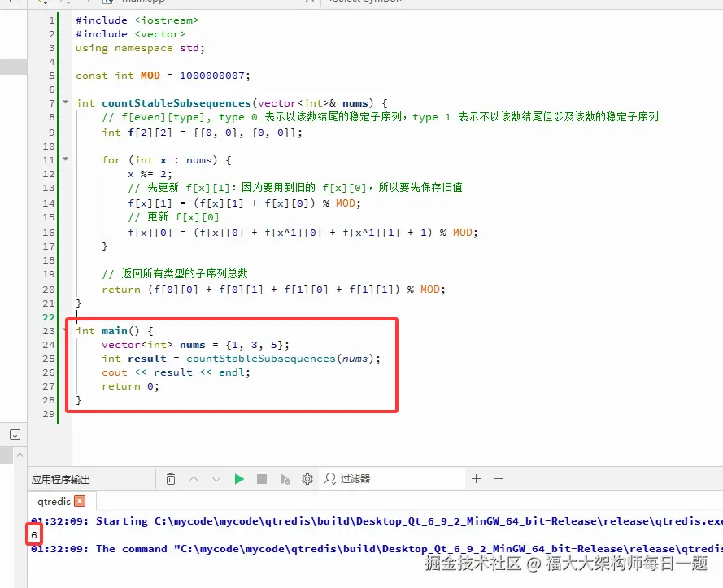The height and width of the screenshot is (588, 723).
Task: Re-run the program with green play button
Action: point(239,479)
